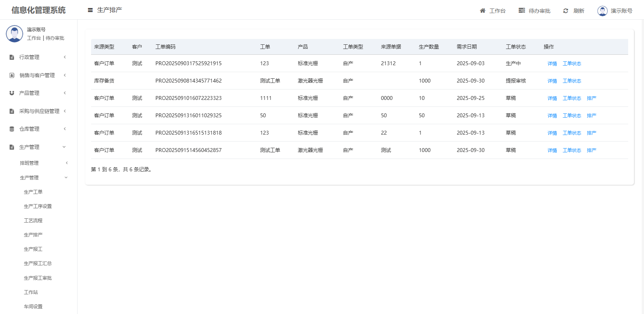The width and height of the screenshot is (644, 314).
Task: Expand the 销售与客户管理 chevron
Action: tap(65, 75)
